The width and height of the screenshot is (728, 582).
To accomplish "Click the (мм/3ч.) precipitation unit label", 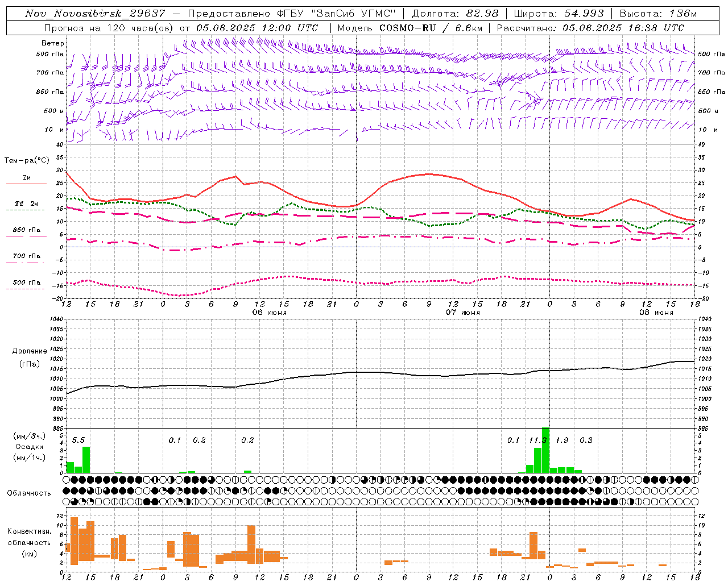I will [x=29, y=436].
